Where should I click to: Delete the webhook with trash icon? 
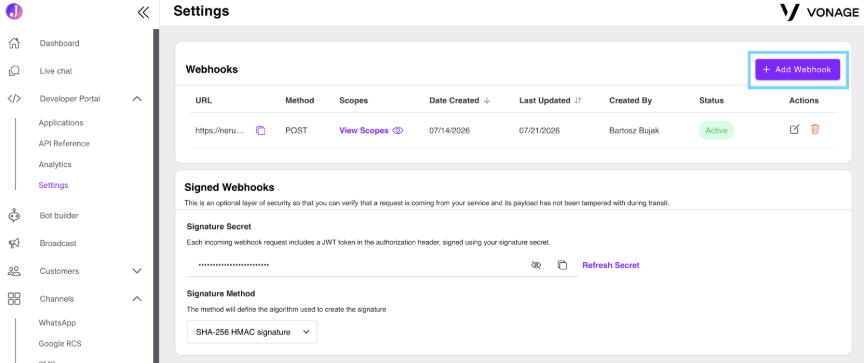pos(815,129)
